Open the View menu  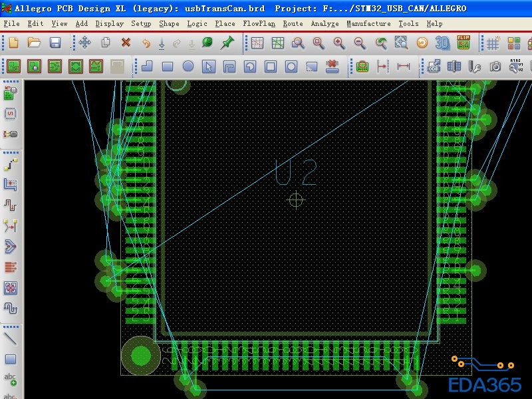59,24
